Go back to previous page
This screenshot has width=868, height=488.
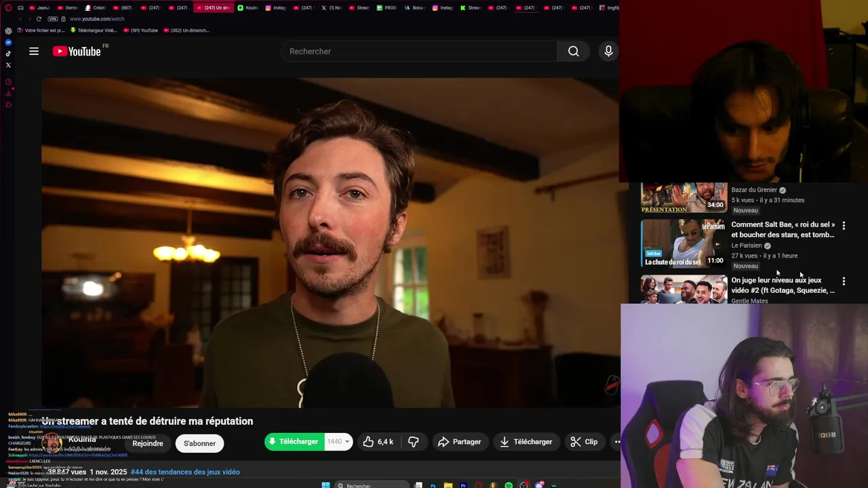[20, 19]
